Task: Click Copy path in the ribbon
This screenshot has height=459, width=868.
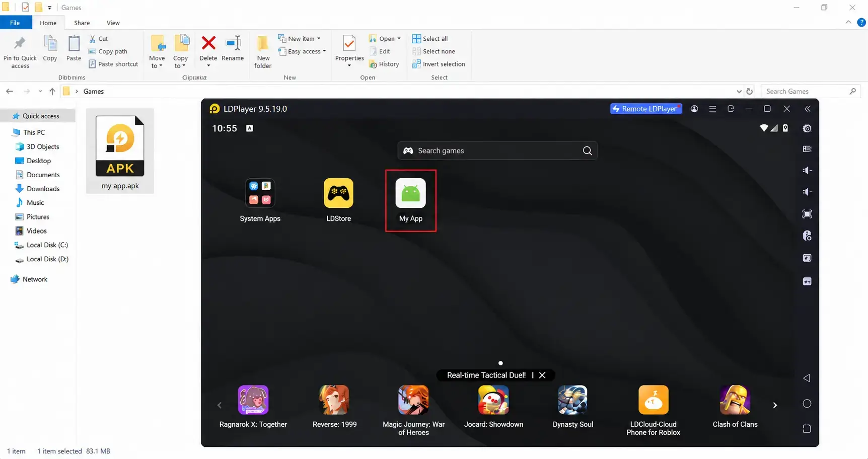Action: 108,51
